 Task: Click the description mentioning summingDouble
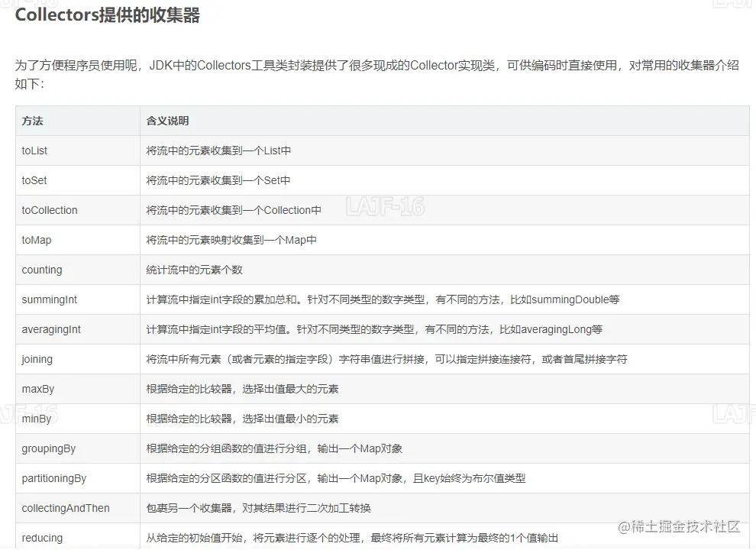[383, 299]
